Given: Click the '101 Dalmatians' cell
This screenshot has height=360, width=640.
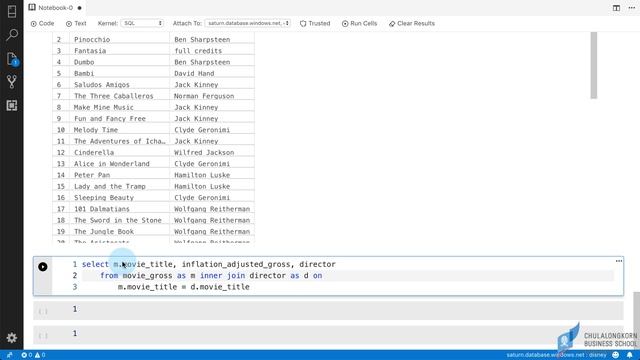Looking at the screenshot, I should [x=102, y=209].
